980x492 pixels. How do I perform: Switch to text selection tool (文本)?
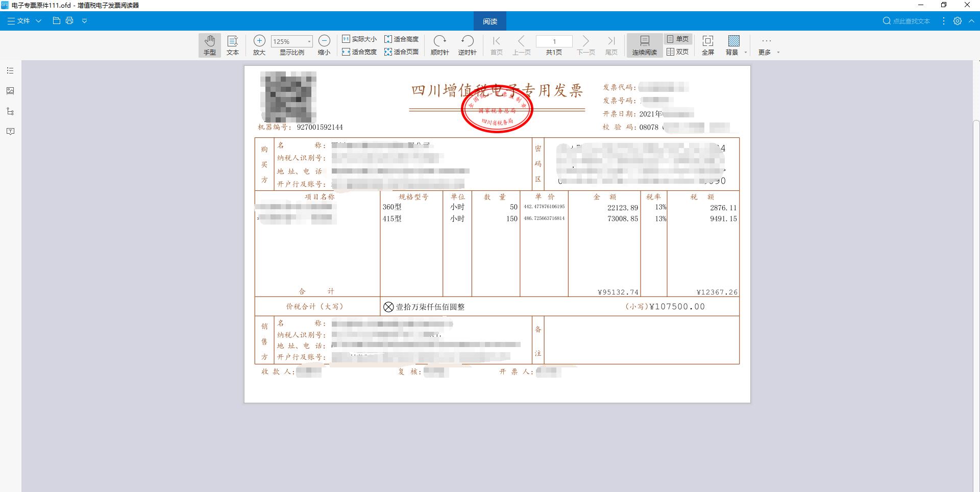(x=233, y=45)
